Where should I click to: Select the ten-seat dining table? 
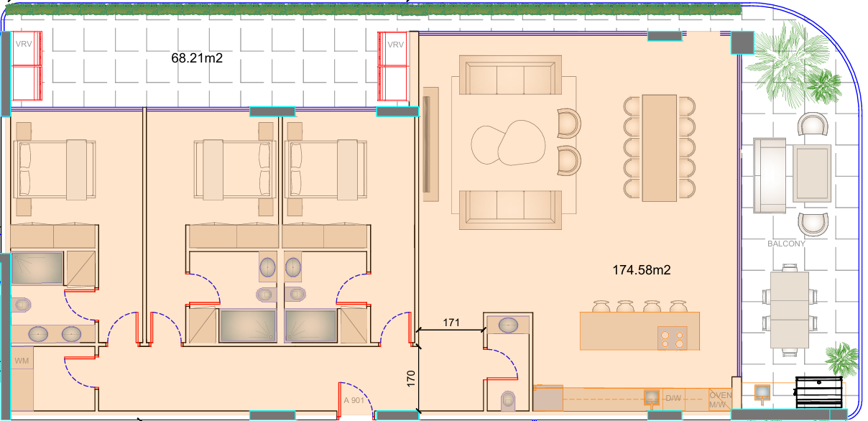click(660, 147)
